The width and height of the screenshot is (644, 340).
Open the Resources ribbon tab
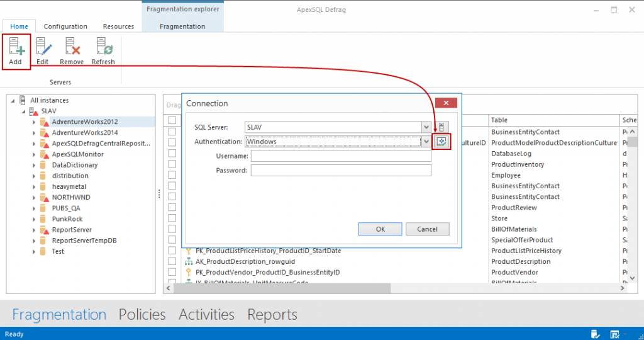pos(118,26)
